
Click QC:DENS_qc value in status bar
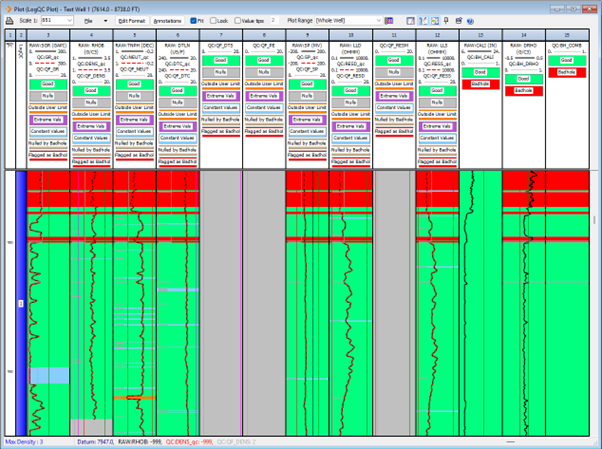tap(189, 442)
